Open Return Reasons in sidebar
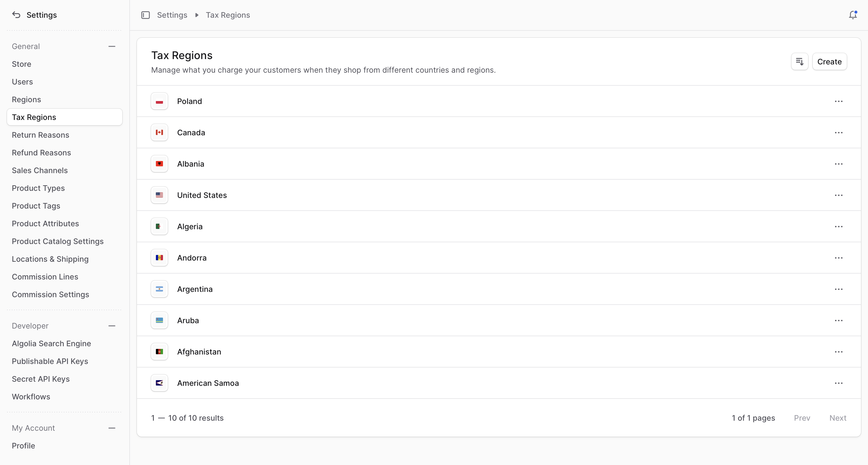Screen dimensions: 868x465 click(40, 135)
